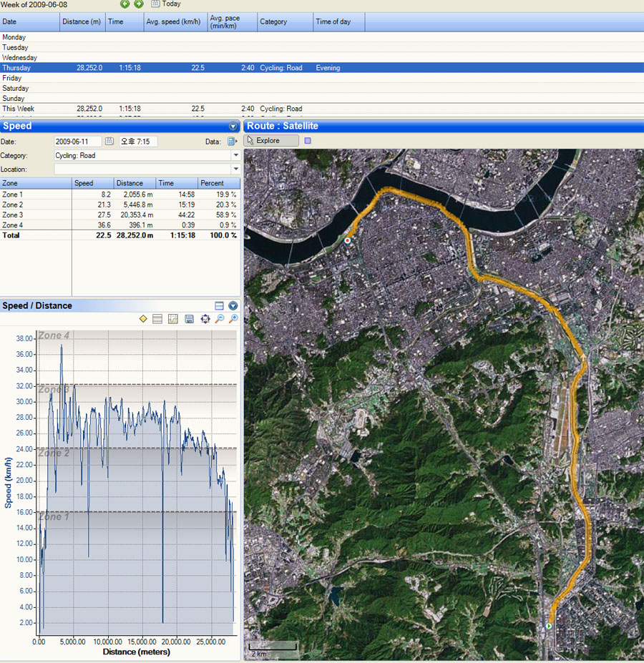
Task: Click the Percent column header in zone table
Action: pos(218,183)
